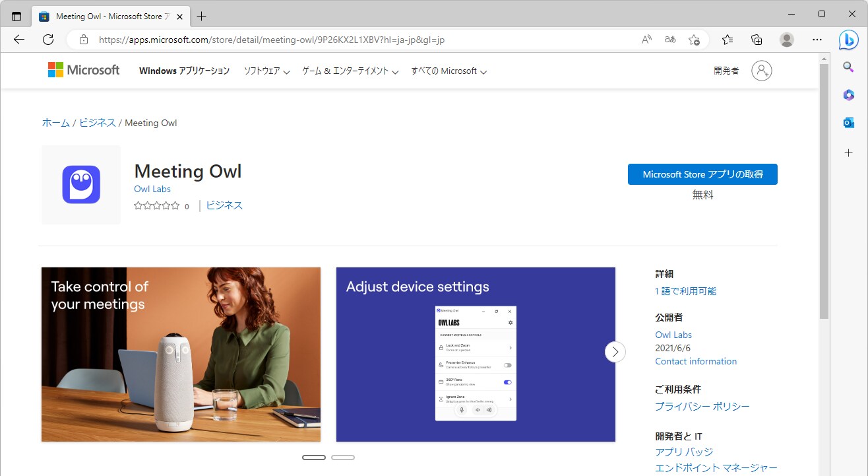Sign in via the account avatar icon
Viewport: 868px width, 476px height.
tap(761, 71)
